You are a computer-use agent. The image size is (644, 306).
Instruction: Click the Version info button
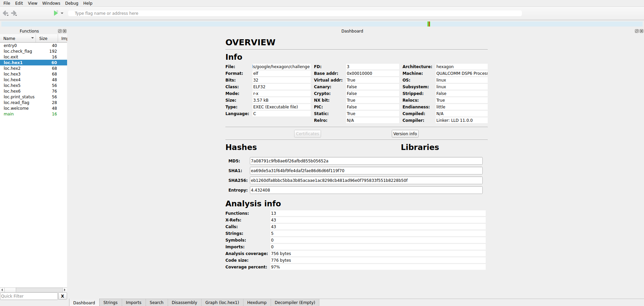click(x=405, y=134)
